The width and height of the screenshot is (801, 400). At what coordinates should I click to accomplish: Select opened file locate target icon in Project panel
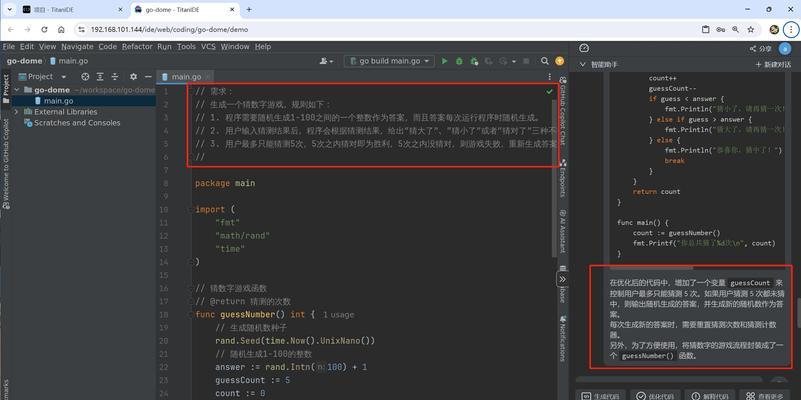(85, 77)
